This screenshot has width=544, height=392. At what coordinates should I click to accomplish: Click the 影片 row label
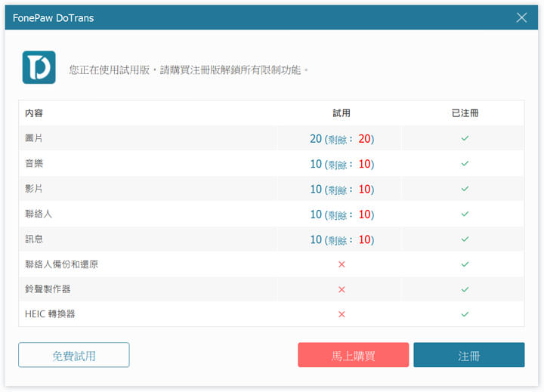(34, 189)
